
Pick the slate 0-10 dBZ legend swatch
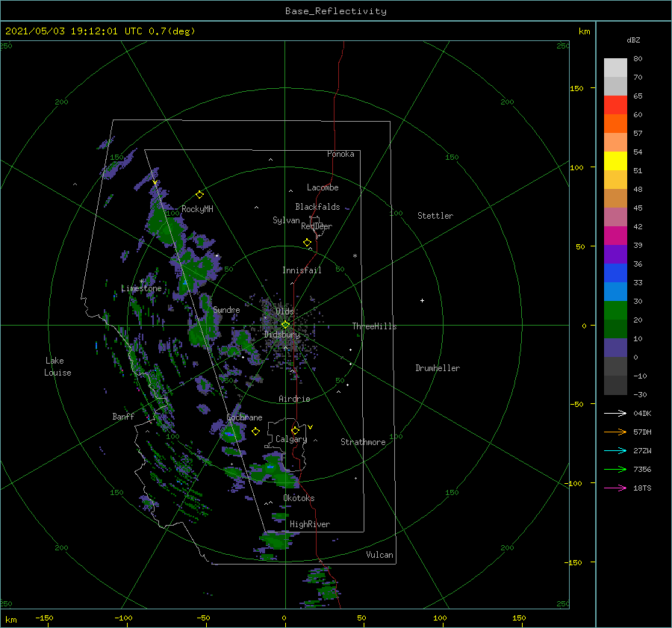pyautogui.click(x=615, y=347)
